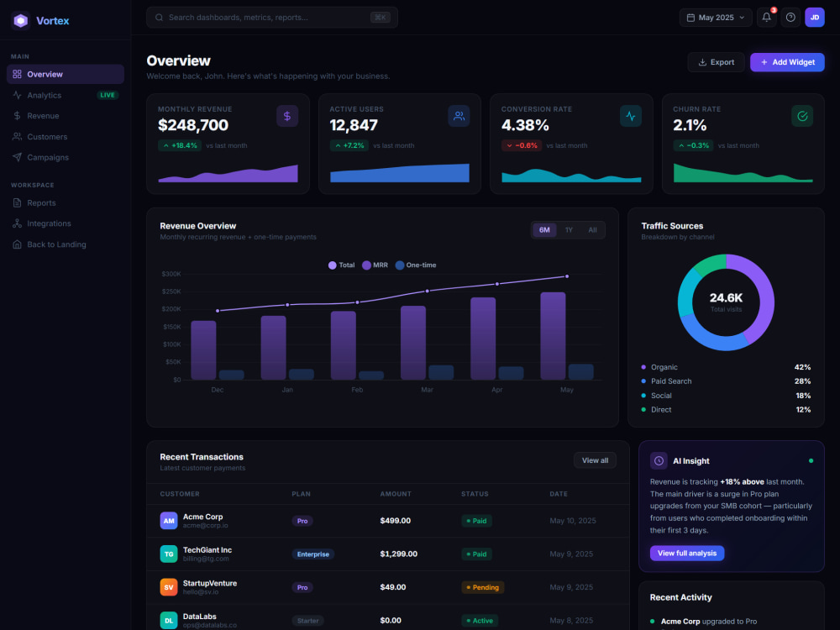Open Integrations in the workspace section

point(66,223)
